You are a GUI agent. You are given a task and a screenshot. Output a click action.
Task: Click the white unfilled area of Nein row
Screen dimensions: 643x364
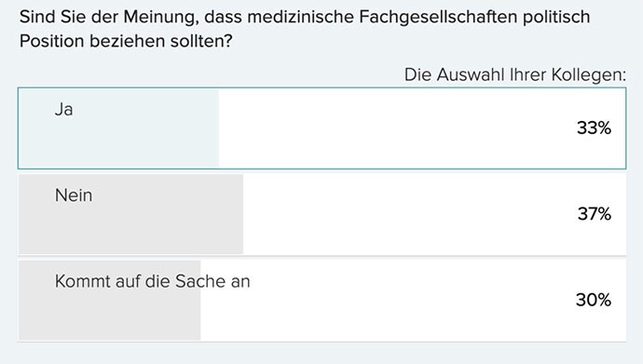pyautogui.click(x=434, y=214)
